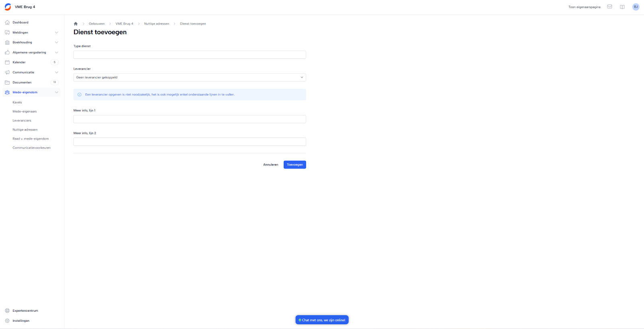Go to Leveranciers in sidebar
This screenshot has height=329, width=644.
[x=22, y=121]
